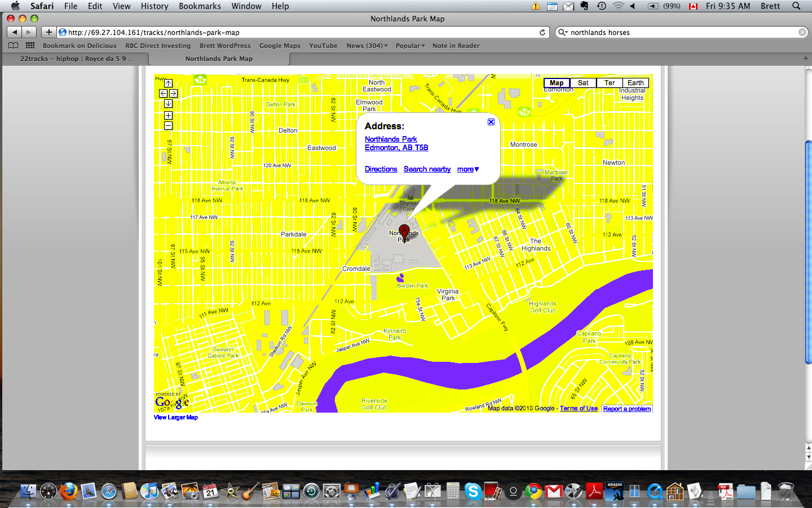This screenshot has width=812, height=508.
Task: Click the northlands horses search field
Action: point(682,32)
